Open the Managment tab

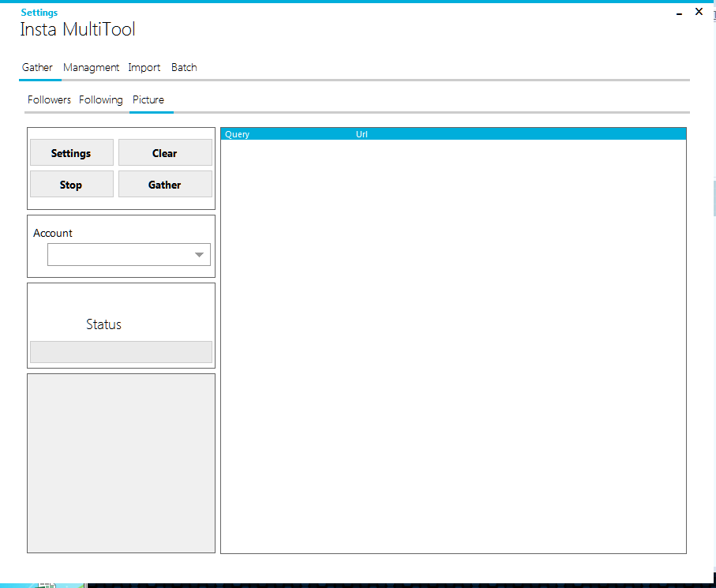coord(91,68)
